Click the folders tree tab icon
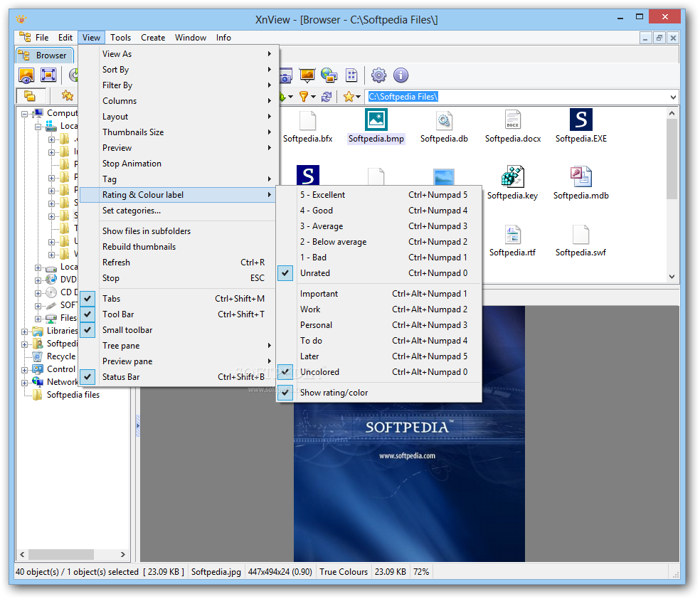Image resolution: width=700 pixels, height=599 pixels. tap(30, 95)
